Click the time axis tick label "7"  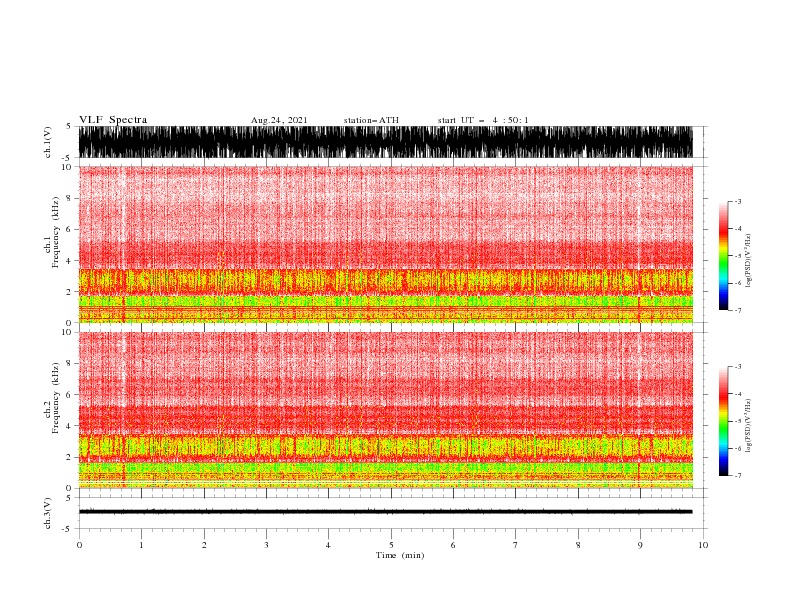[516, 545]
